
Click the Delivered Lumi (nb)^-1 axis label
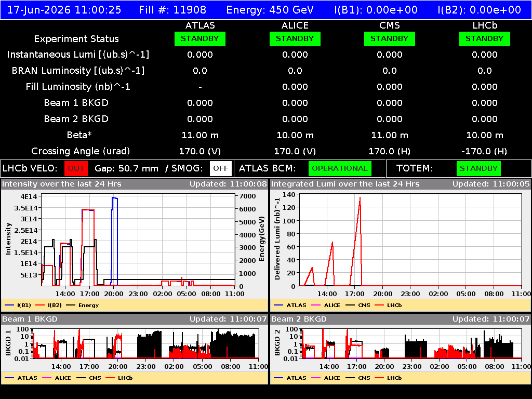coord(277,239)
